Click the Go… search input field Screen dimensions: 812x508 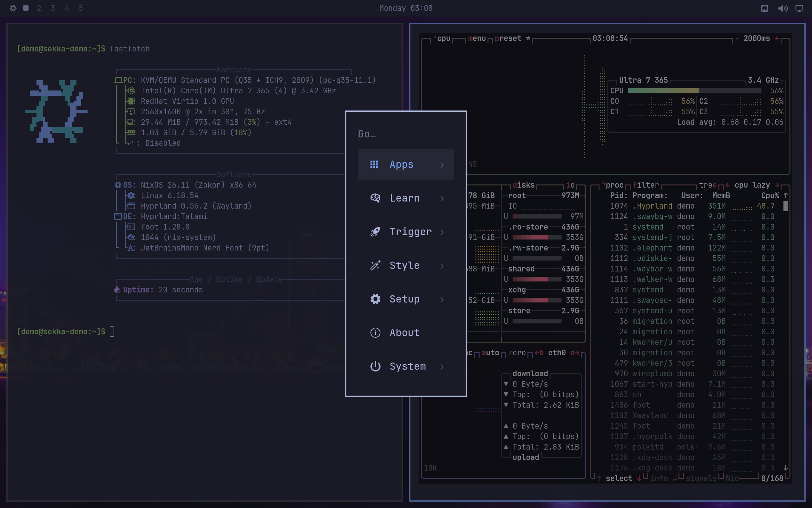406,134
